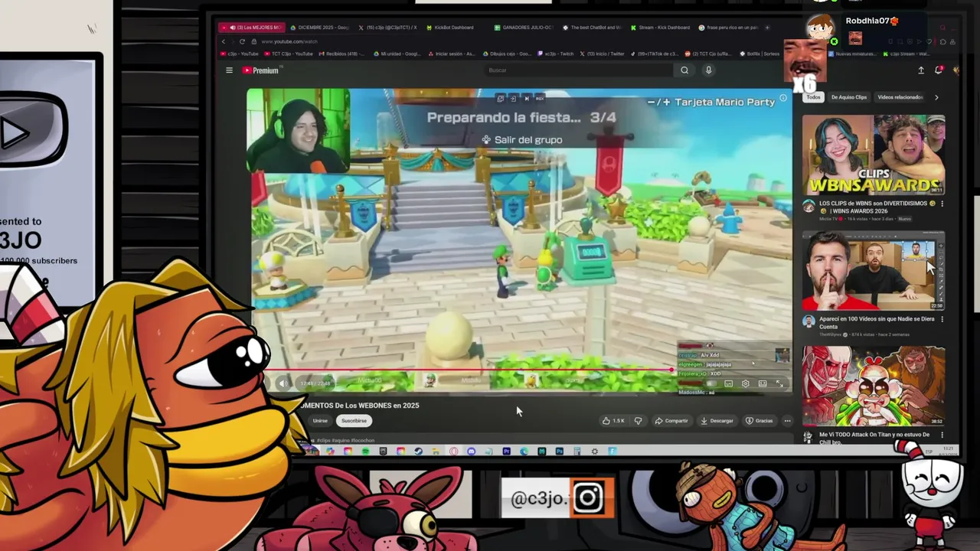Viewport: 980px width, 551px height.
Task: Open Opera browser from the taskbar
Action: click(454, 452)
